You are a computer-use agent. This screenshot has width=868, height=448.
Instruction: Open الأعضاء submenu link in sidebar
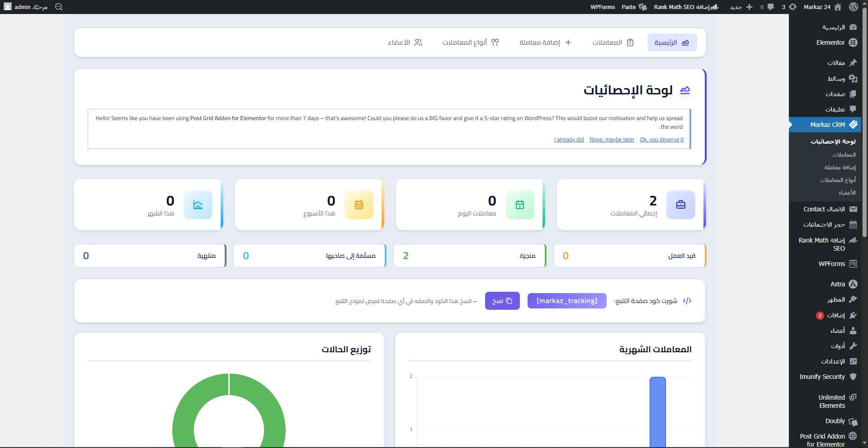[x=847, y=193]
